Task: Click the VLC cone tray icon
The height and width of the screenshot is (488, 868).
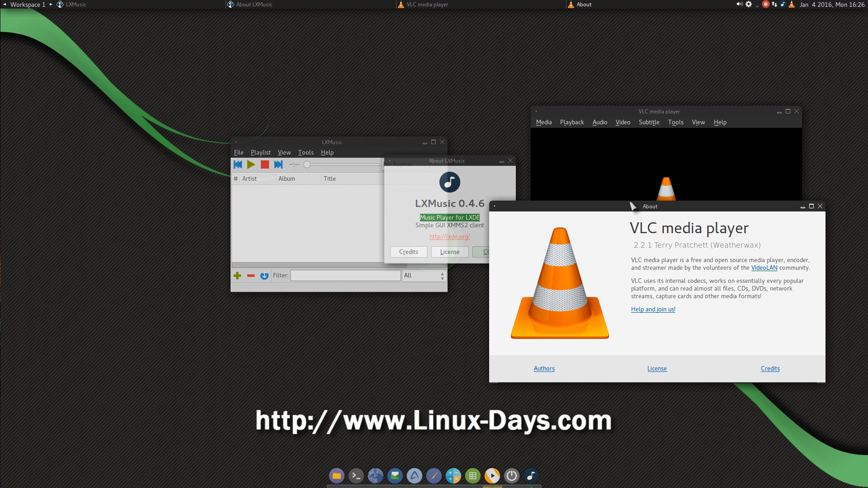Action: (792, 4)
